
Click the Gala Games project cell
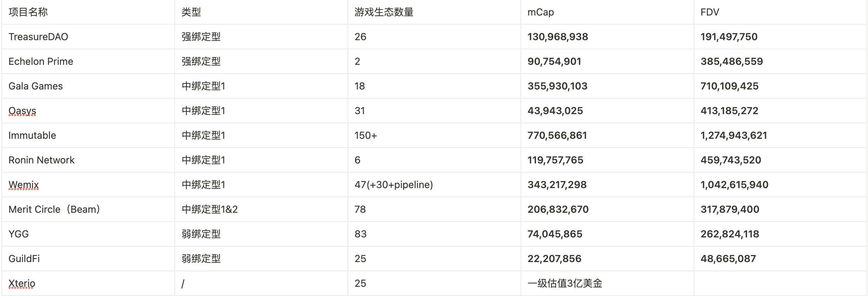click(36, 86)
